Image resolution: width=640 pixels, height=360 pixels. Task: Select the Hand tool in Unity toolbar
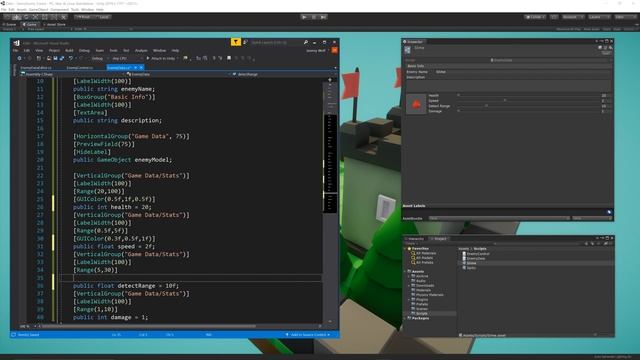pos(7,17)
